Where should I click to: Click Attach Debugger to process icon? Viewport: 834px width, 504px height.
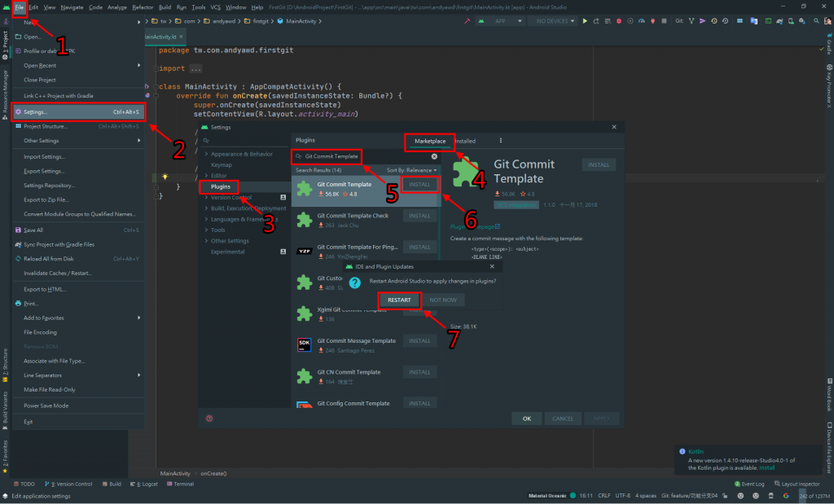click(652, 21)
